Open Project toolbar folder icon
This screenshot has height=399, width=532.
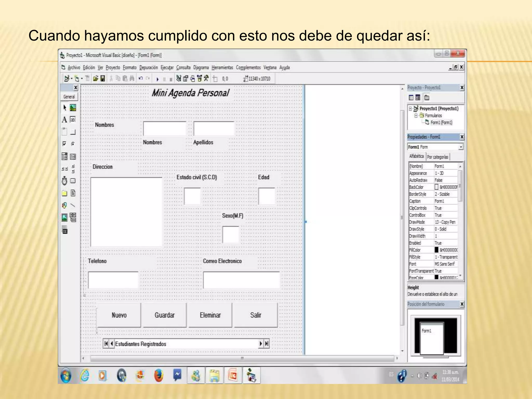(96, 79)
